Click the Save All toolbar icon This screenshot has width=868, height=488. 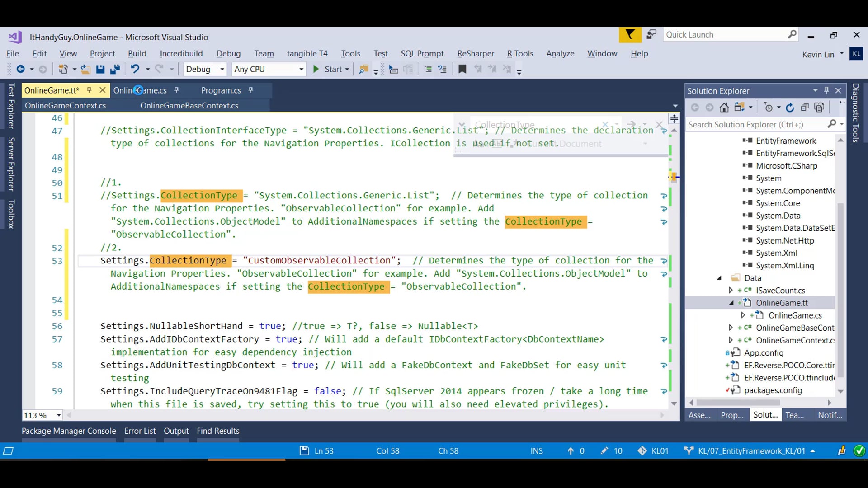click(x=115, y=69)
